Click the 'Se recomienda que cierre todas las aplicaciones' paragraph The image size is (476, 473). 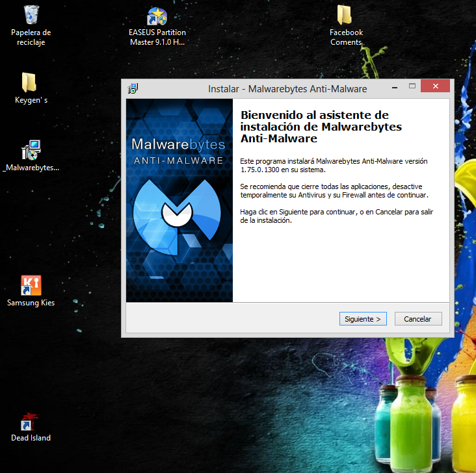click(334, 190)
